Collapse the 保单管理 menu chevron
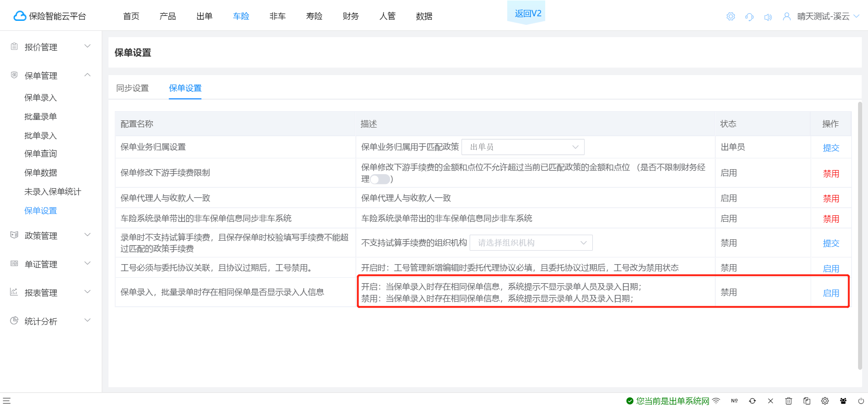Viewport: 868px width, 408px height. [x=88, y=75]
